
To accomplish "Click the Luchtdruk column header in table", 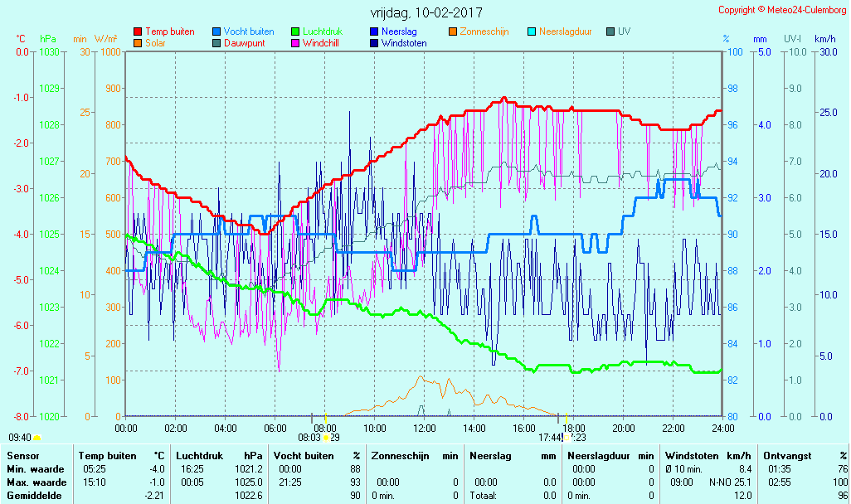I will tap(201, 456).
